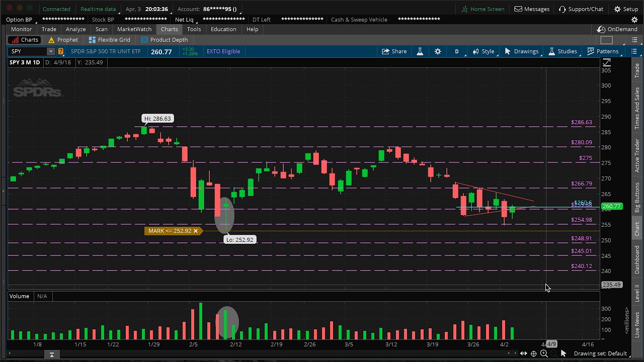Viewport: 644px width, 362px height.
Task: Click the Home Screen button
Action: (x=482, y=9)
